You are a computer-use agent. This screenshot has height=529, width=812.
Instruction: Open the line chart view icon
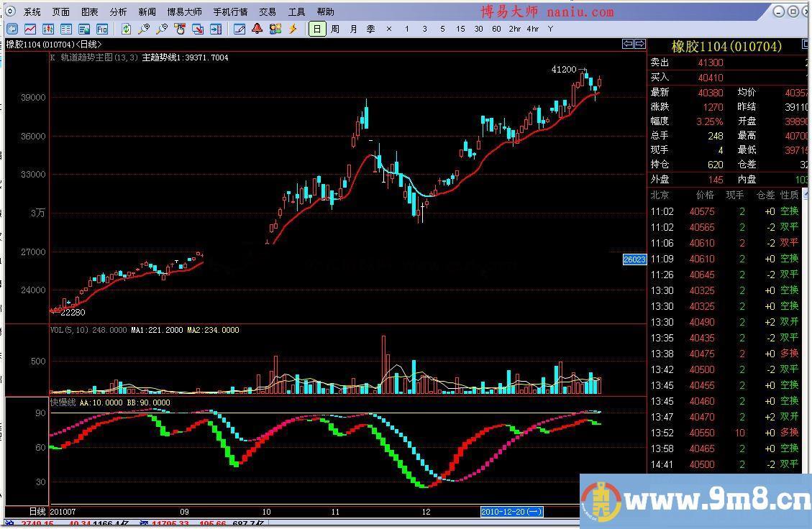point(30,29)
